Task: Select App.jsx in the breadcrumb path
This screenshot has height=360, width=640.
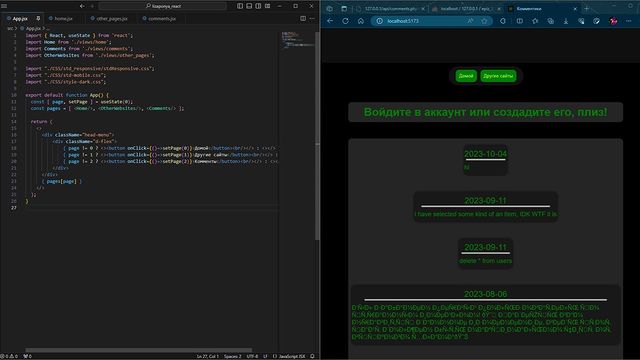Action: click(x=33, y=29)
